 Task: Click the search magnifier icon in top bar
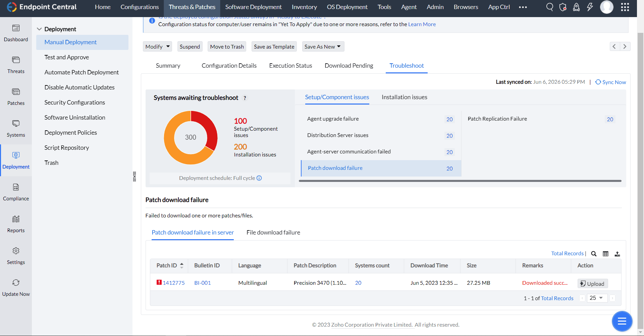[549, 7]
